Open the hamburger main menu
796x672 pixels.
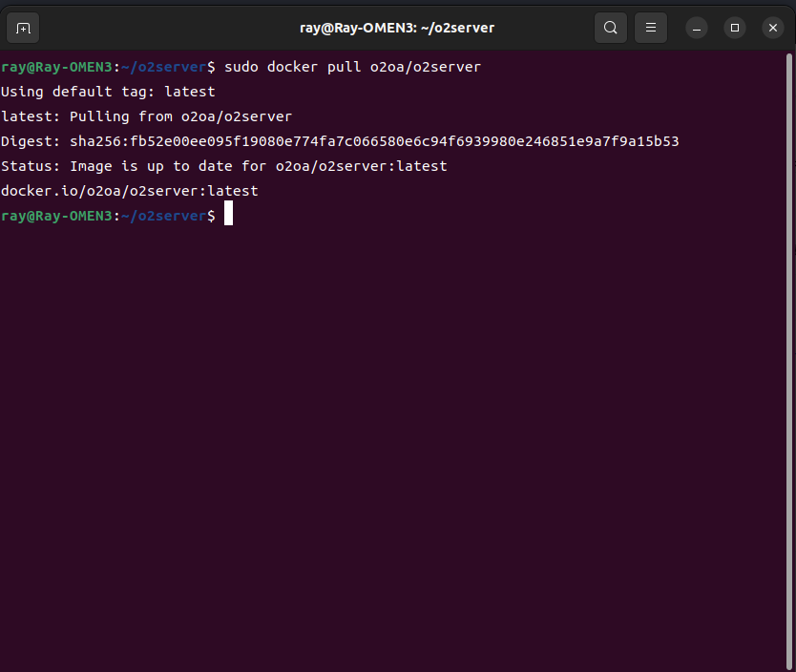coord(651,28)
